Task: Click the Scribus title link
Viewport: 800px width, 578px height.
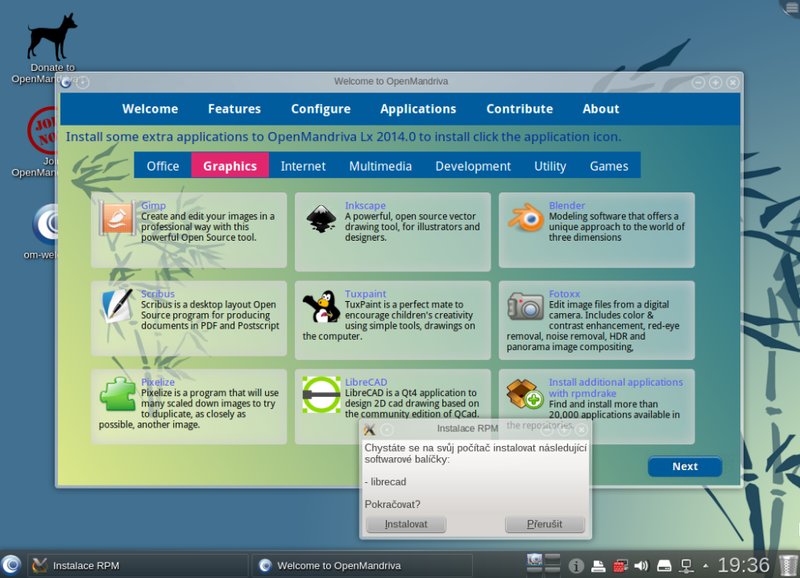Action: tap(158, 293)
